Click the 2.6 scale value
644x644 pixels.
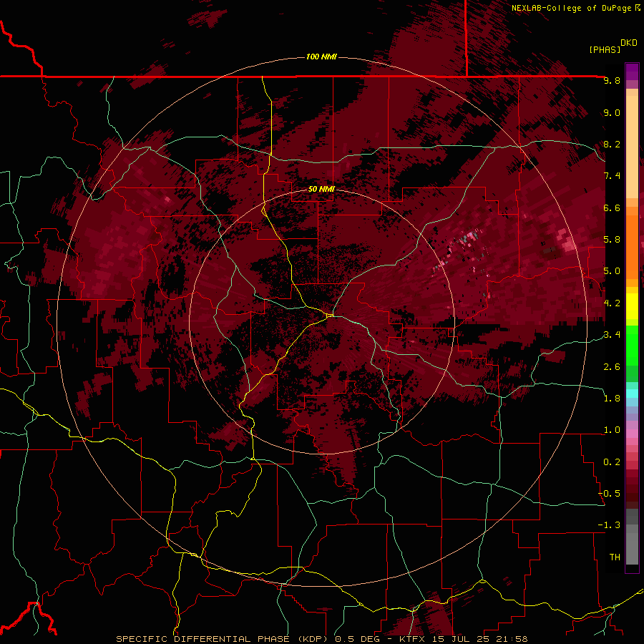[612, 366]
